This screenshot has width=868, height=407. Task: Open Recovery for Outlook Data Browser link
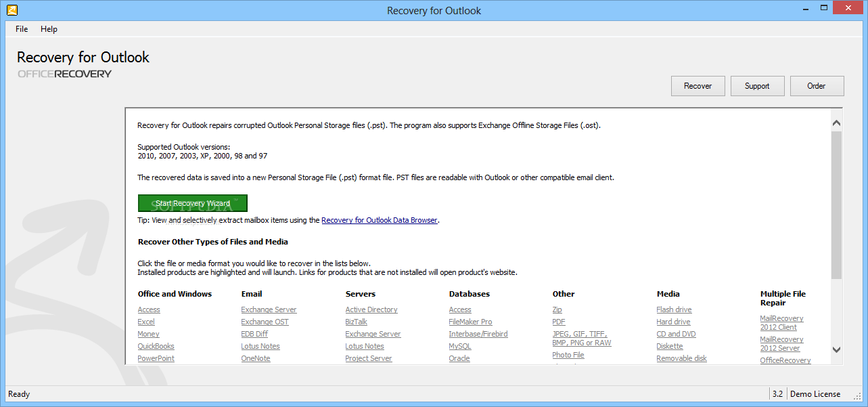(x=380, y=220)
